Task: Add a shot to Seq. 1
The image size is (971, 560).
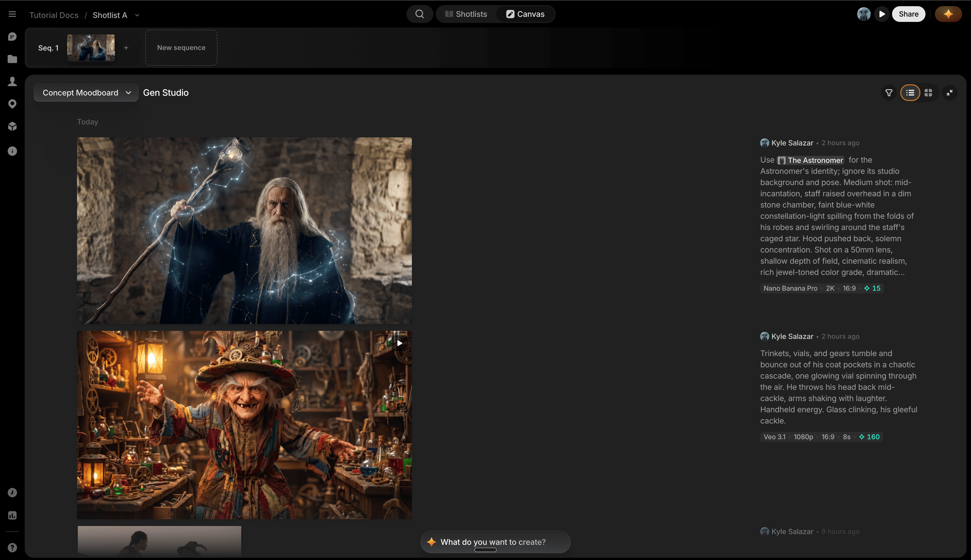Action: (x=126, y=48)
